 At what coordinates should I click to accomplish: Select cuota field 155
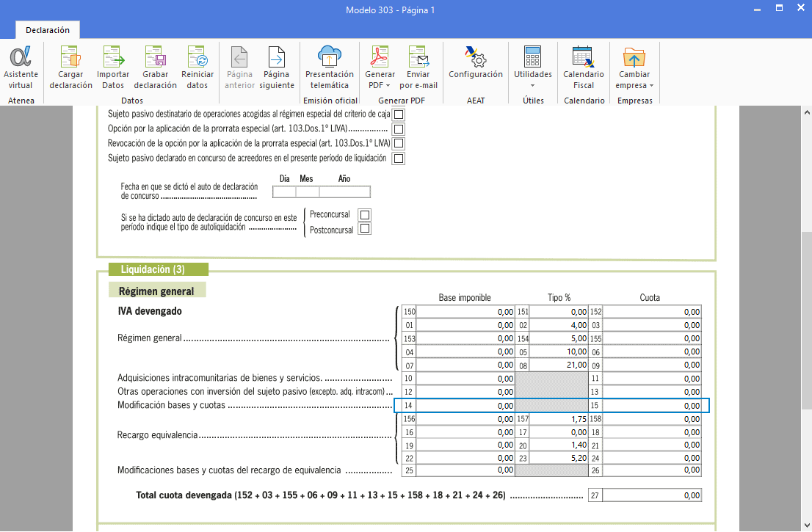652,338
